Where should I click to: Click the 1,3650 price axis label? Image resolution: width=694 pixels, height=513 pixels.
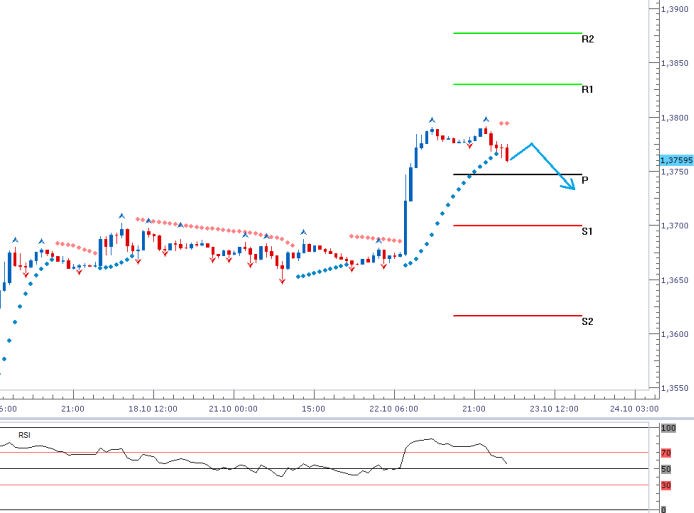pos(675,280)
